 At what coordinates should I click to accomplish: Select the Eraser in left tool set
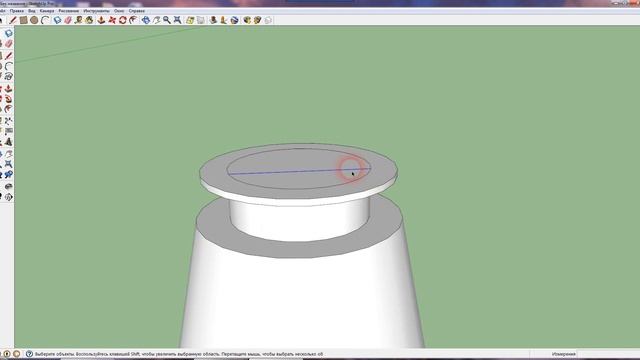(9, 44)
